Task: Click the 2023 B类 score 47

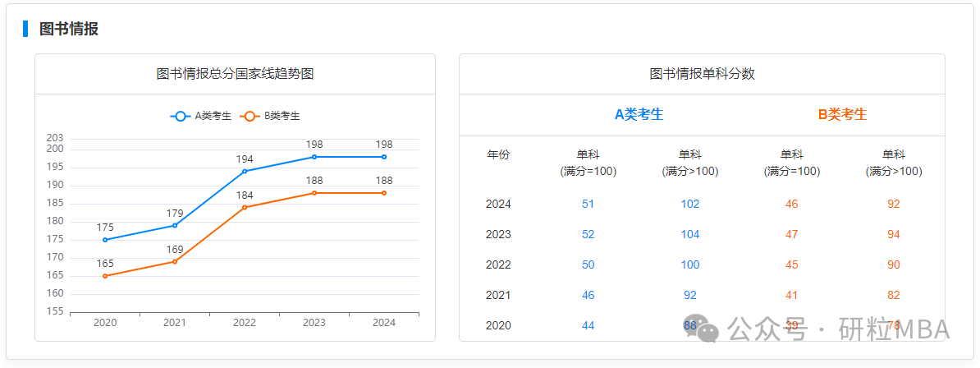Action: tap(792, 235)
